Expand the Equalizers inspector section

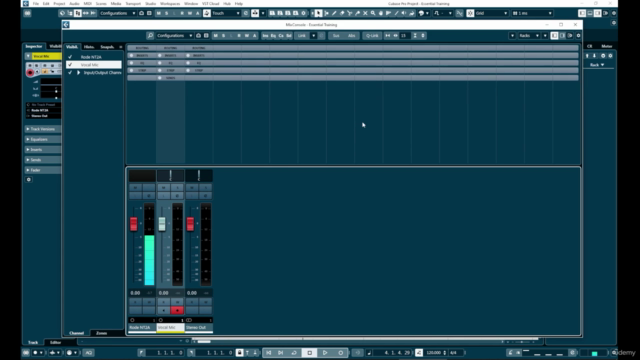pyautogui.click(x=42, y=139)
